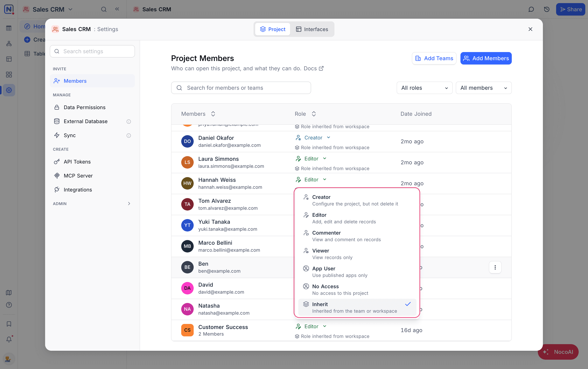Click the External Database info icon
This screenshot has width=588, height=369.
tap(129, 121)
